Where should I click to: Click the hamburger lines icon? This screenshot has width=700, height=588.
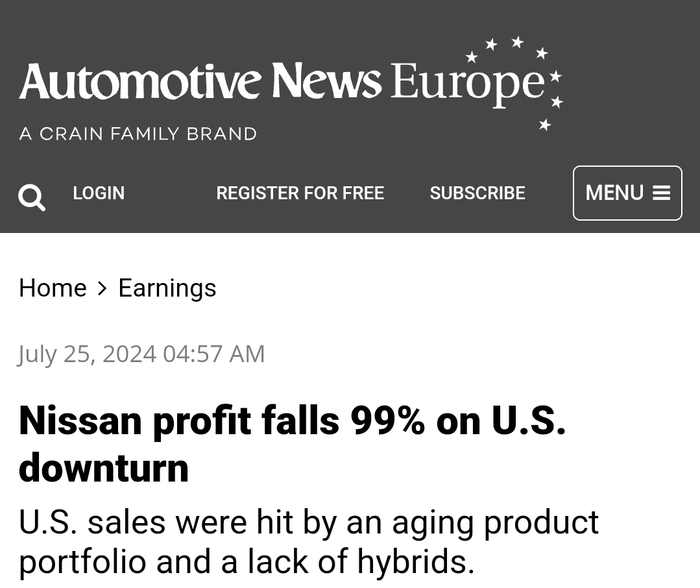click(x=661, y=193)
